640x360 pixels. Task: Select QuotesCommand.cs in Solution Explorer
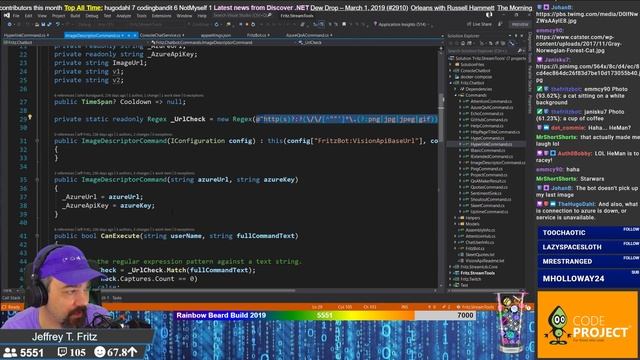point(489,187)
